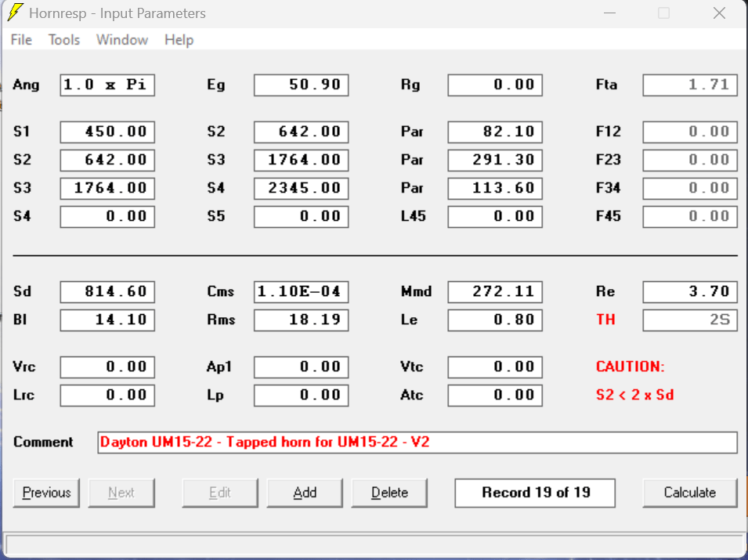
Task: Click the TH field showing 2S
Action: tap(690, 320)
